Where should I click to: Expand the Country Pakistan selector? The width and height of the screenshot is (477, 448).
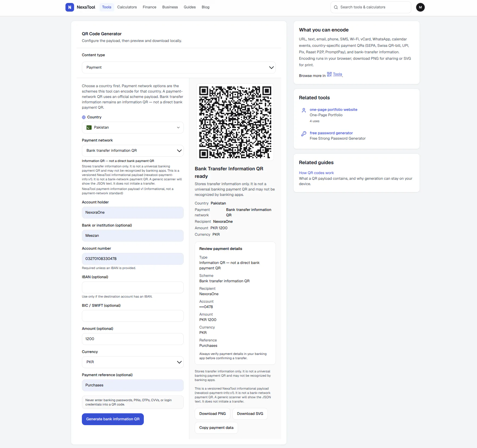coord(133,128)
